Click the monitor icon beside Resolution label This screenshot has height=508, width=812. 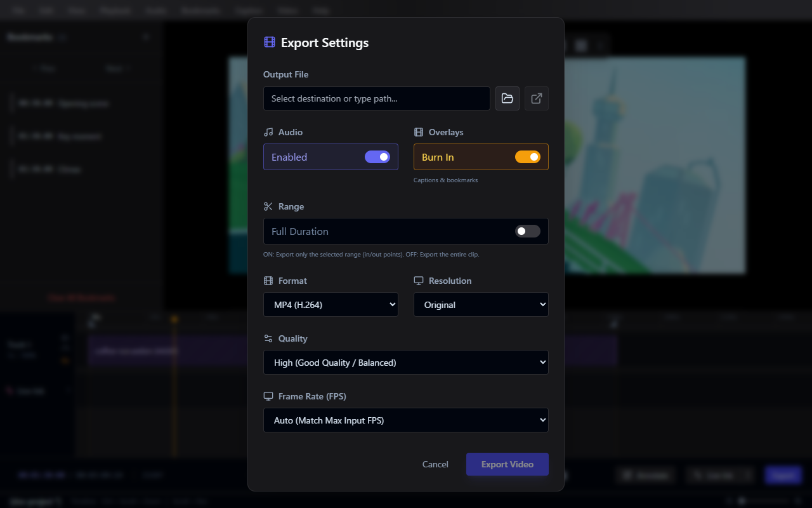point(418,280)
